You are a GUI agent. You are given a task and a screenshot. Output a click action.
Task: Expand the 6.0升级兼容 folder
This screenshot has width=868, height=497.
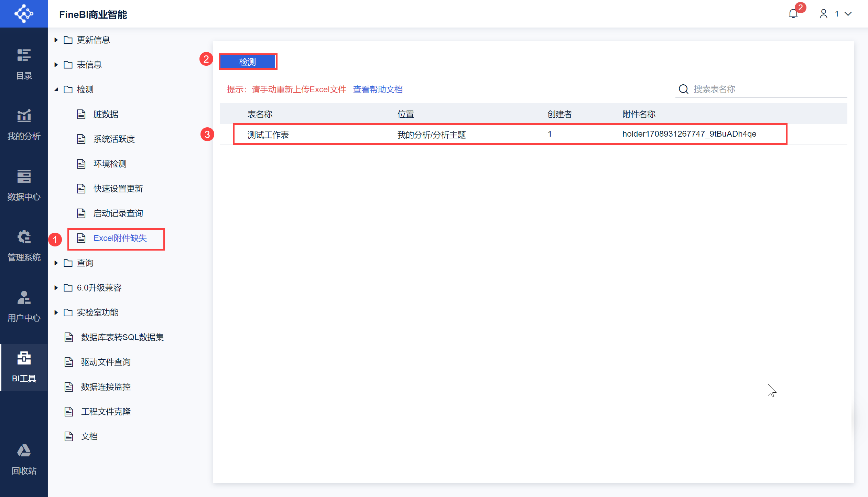(56, 288)
